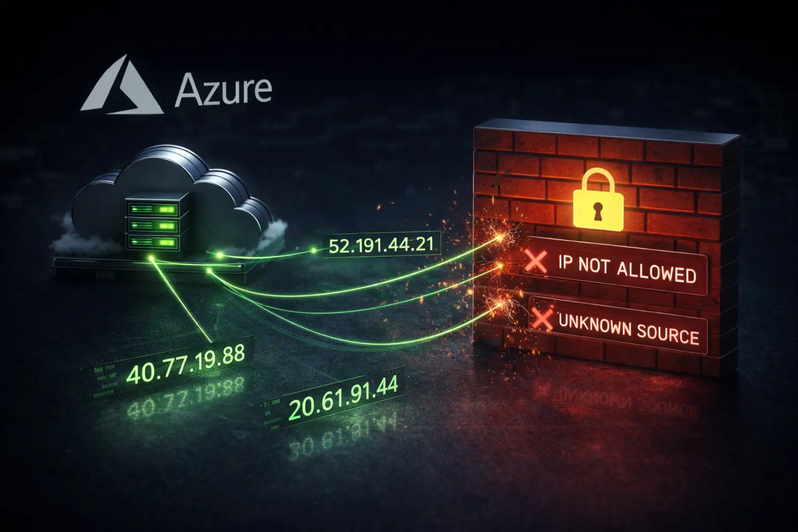Image resolution: width=798 pixels, height=532 pixels.
Task: Click the red X beside IP NOT ALLOWED
Action: click(536, 260)
